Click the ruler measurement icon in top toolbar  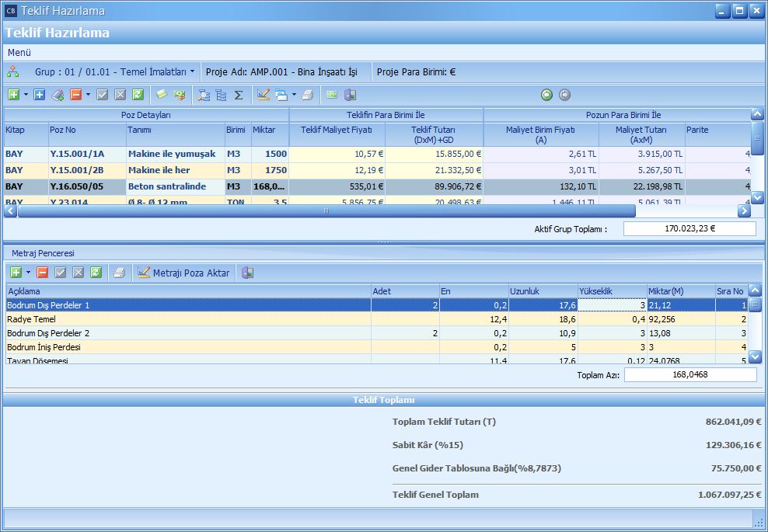click(263, 95)
